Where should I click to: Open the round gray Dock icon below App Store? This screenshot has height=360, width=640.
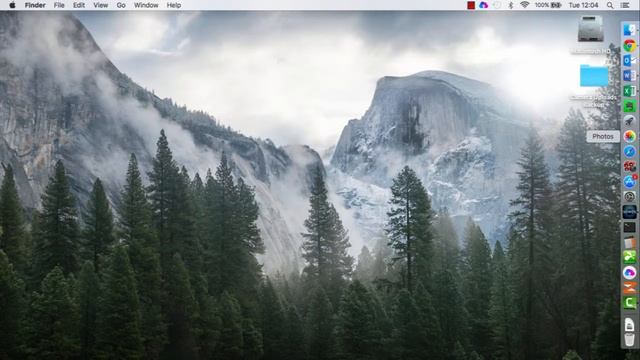tap(629, 197)
